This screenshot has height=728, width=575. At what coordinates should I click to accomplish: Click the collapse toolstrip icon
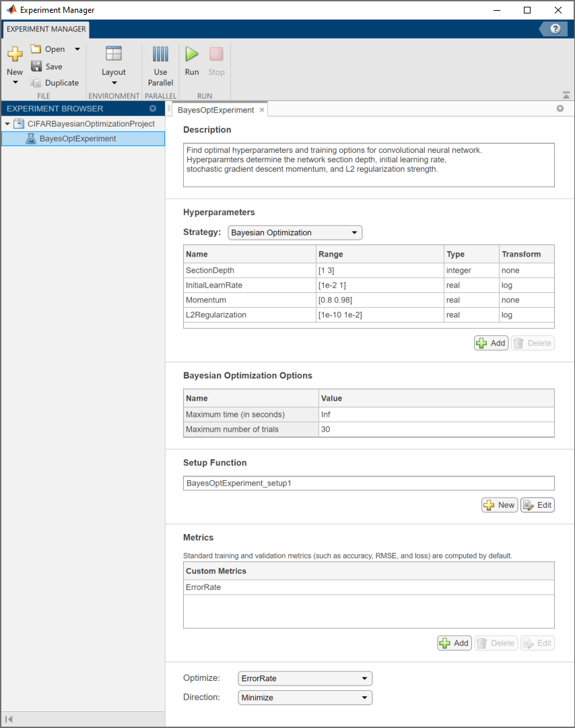coord(566,95)
